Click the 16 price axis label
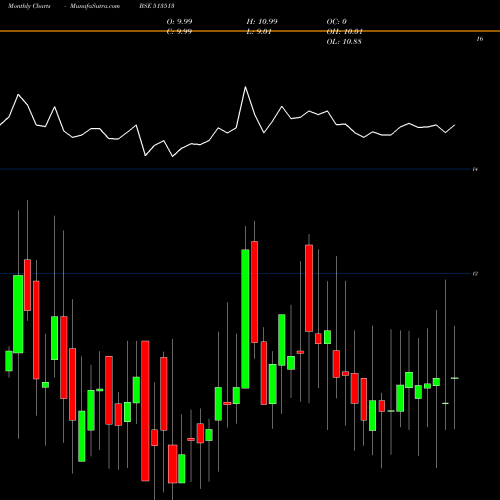The image size is (500, 500). [x=480, y=39]
